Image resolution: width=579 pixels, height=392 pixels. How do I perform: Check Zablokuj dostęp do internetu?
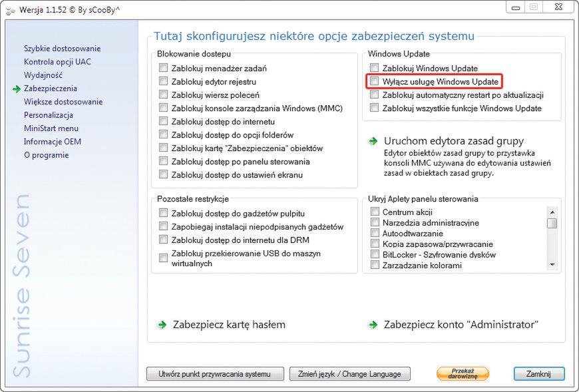(x=163, y=121)
